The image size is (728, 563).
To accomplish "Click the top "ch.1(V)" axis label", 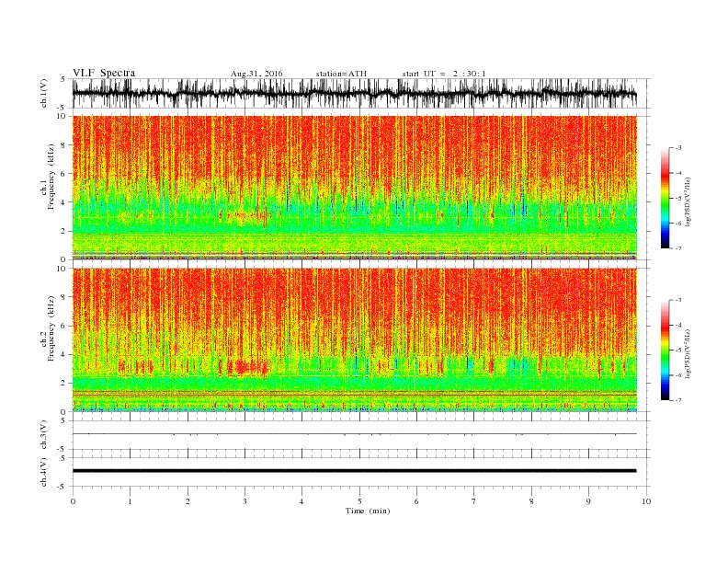I will (x=44, y=93).
